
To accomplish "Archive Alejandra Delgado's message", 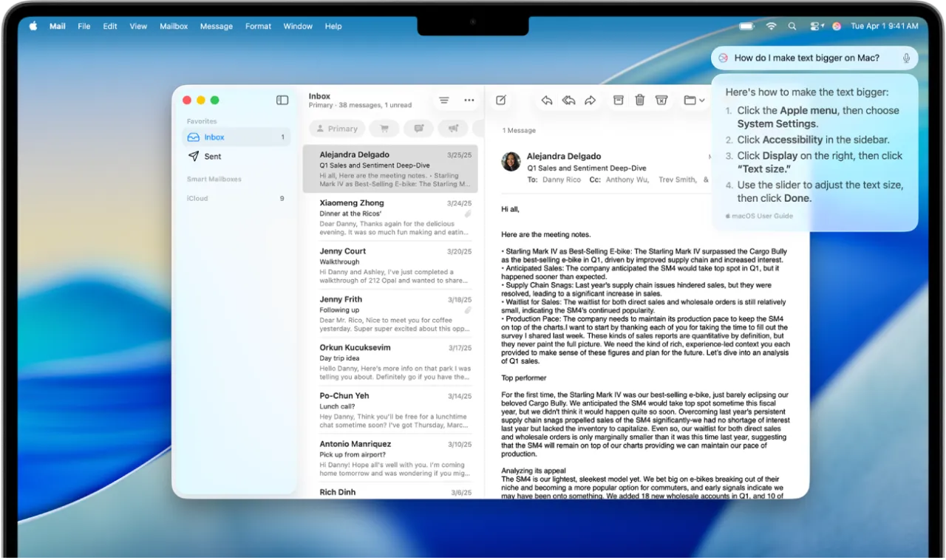I will click(618, 100).
